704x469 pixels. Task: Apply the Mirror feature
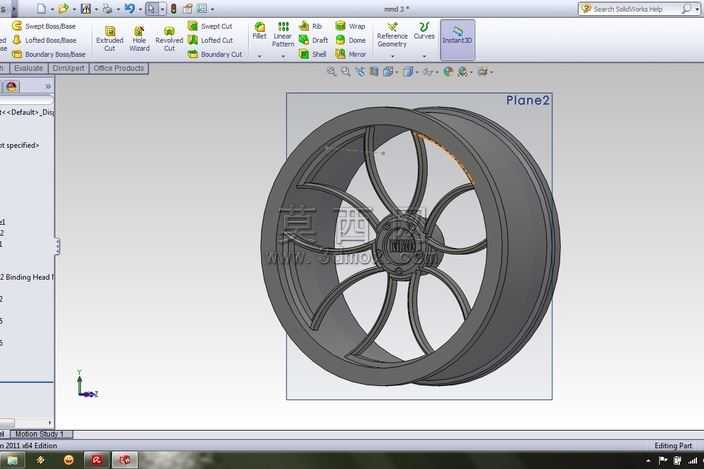[351, 54]
